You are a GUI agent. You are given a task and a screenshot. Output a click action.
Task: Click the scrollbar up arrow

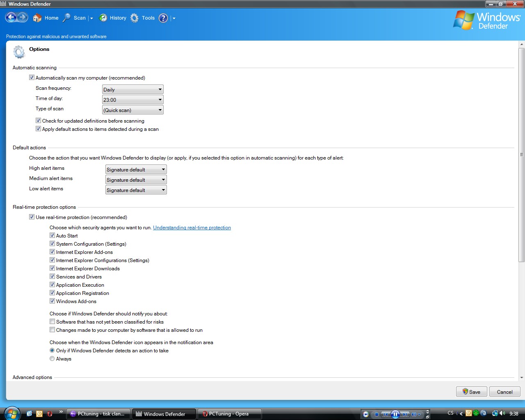tap(522, 44)
